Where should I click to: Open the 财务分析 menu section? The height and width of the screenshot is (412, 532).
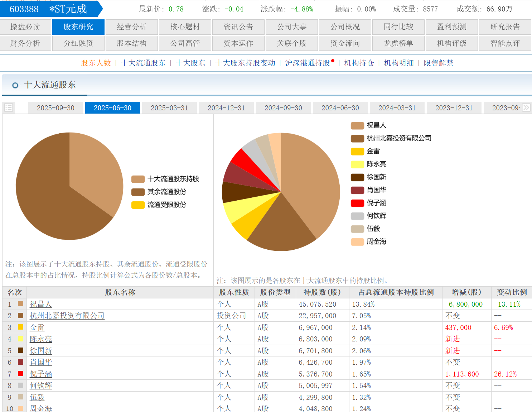tap(25, 43)
